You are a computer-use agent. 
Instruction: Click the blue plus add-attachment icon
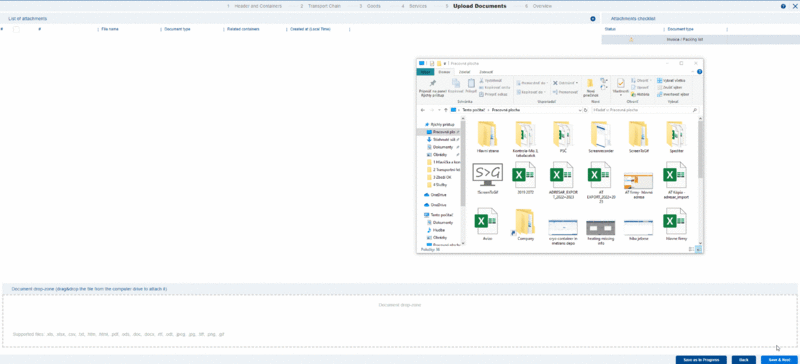click(593, 19)
